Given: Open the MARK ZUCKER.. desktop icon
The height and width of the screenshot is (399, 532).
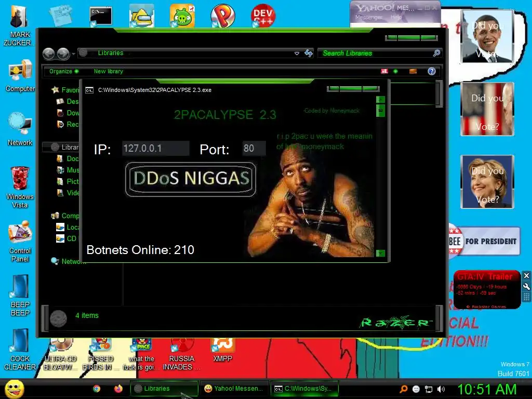Looking at the screenshot, I should [x=19, y=25].
